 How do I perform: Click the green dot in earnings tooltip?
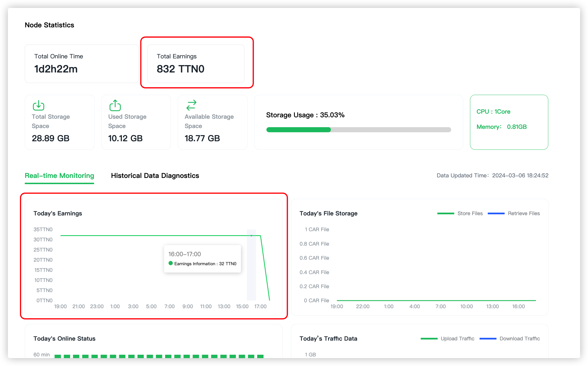pos(171,263)
